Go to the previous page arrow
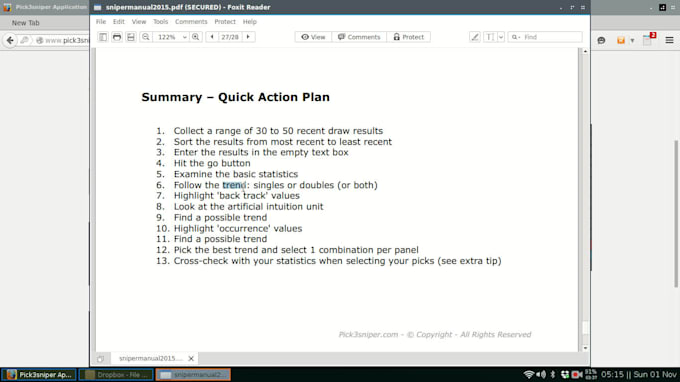680x382 pixels. coord(212,37)
